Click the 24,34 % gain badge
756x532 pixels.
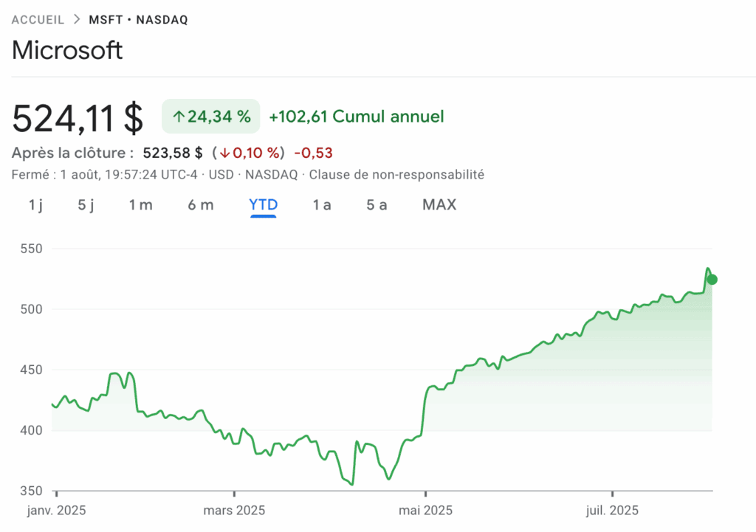[210, 116]
